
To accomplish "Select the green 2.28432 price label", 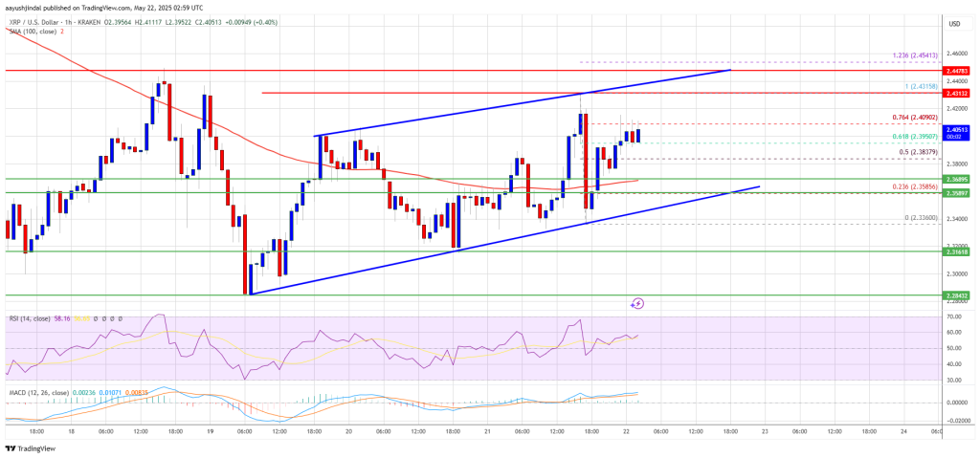I will pos(955,295).
